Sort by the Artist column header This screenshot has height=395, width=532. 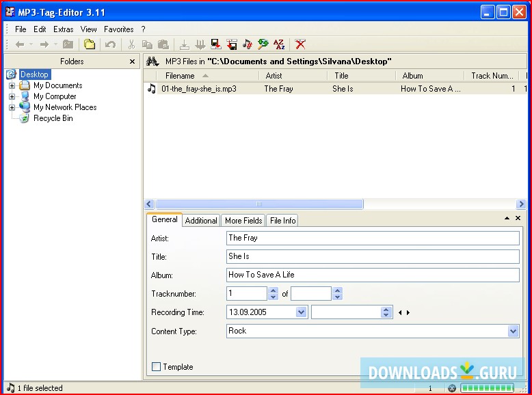[293, 76]
